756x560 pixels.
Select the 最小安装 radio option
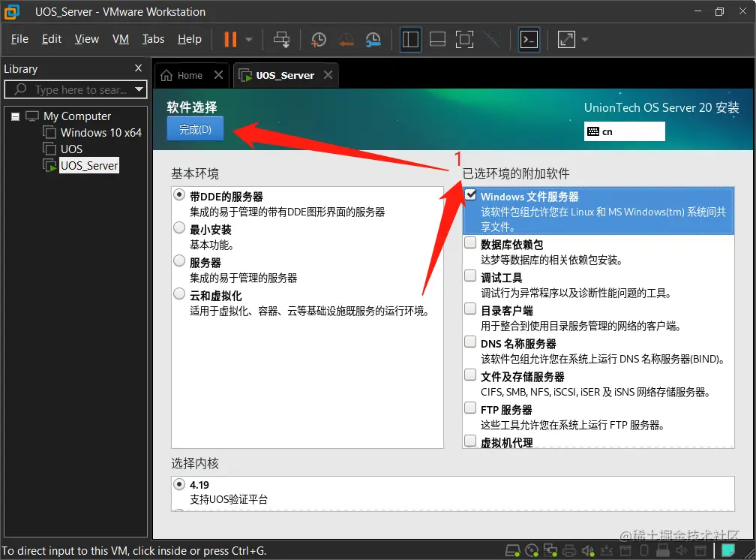[179, 228]
